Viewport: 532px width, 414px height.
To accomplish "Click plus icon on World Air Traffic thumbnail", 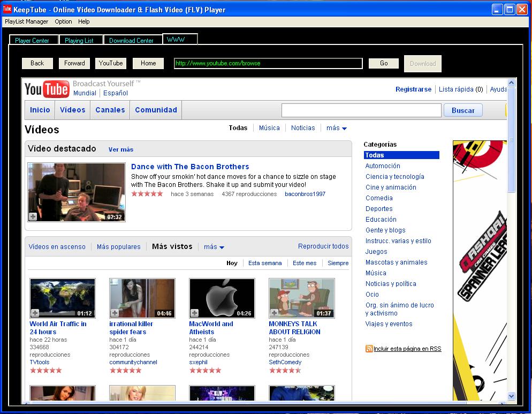I will 35,313.
